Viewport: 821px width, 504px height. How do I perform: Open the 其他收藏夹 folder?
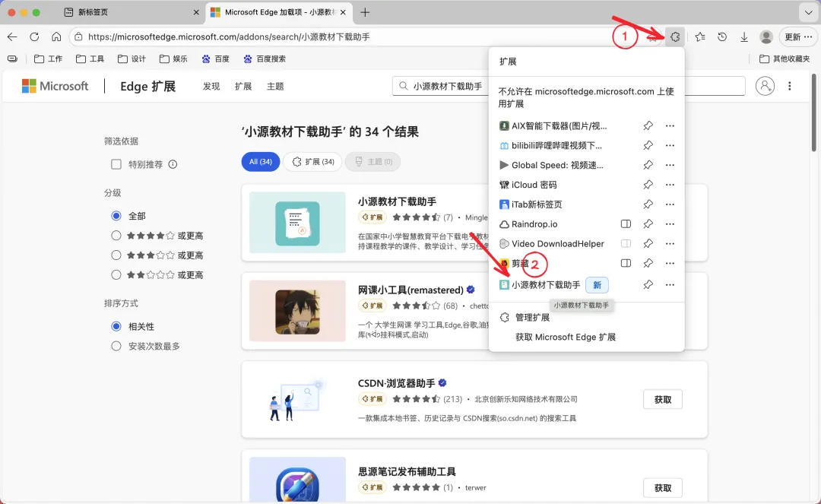click(x=785, y=59)
